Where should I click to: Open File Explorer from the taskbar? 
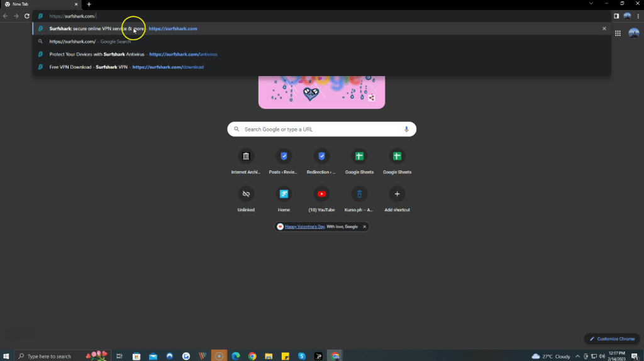tap(269, 356)
